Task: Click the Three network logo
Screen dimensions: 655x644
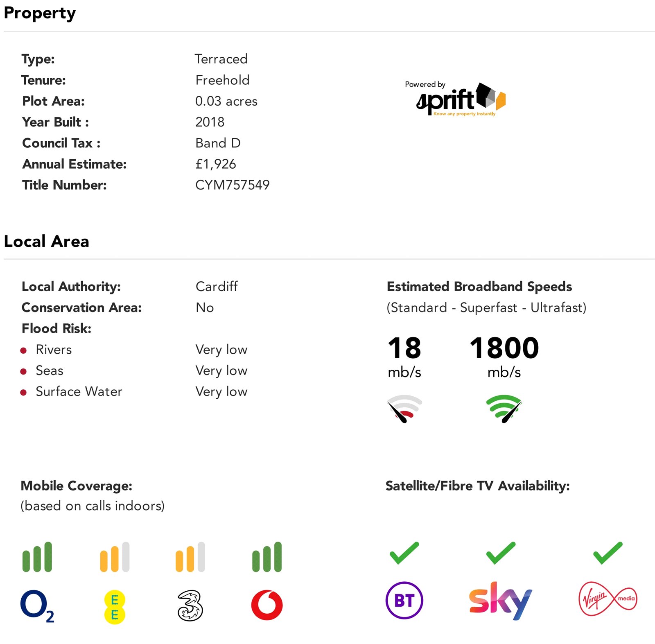Action: pyautogui.click(x=190, y=606)
